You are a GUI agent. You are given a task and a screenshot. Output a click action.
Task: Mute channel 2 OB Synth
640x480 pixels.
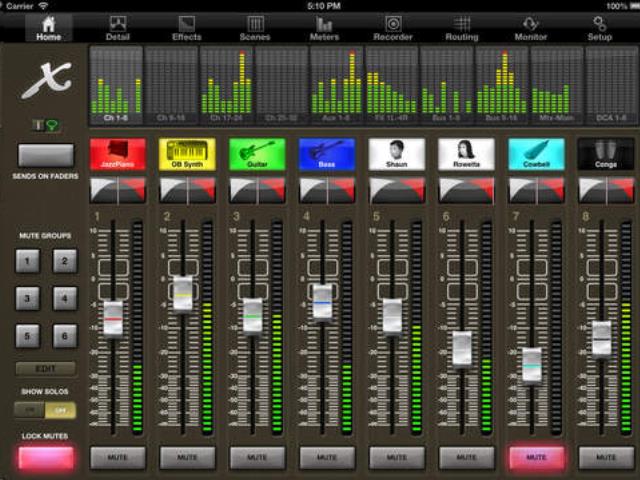pos(187,458)
